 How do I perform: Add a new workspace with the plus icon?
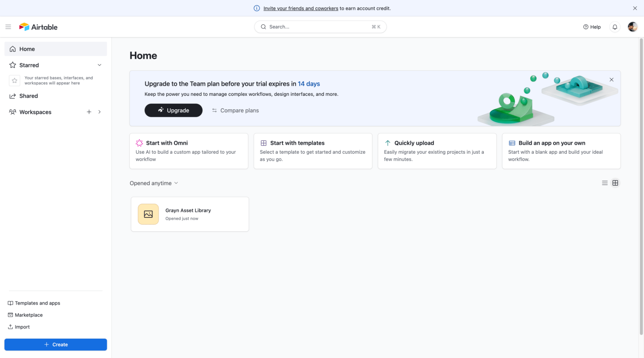[x=89, y=112]
